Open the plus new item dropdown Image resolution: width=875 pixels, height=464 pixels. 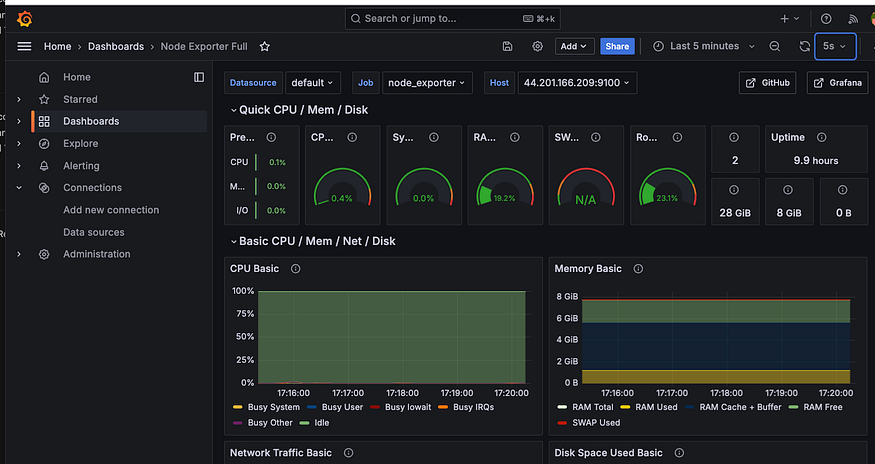[789, 19]
